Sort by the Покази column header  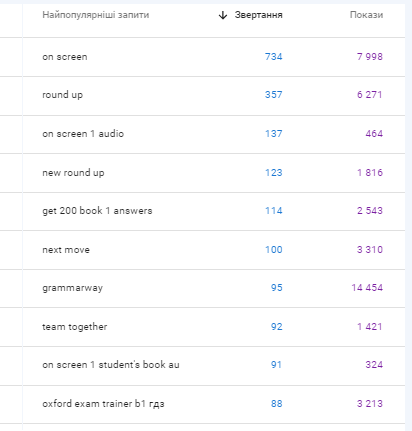(366, 15)
